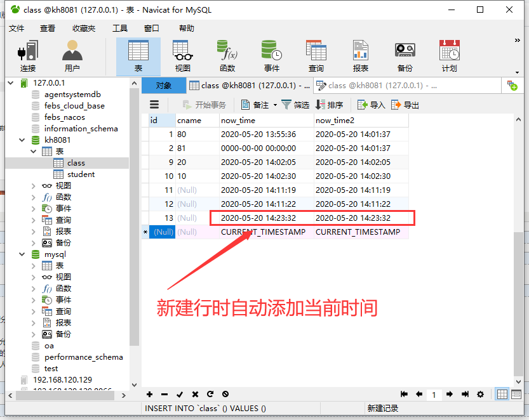Open the 文件 menu
The height and width of the screenshot is (420, 529).
(x=17, y=29)
